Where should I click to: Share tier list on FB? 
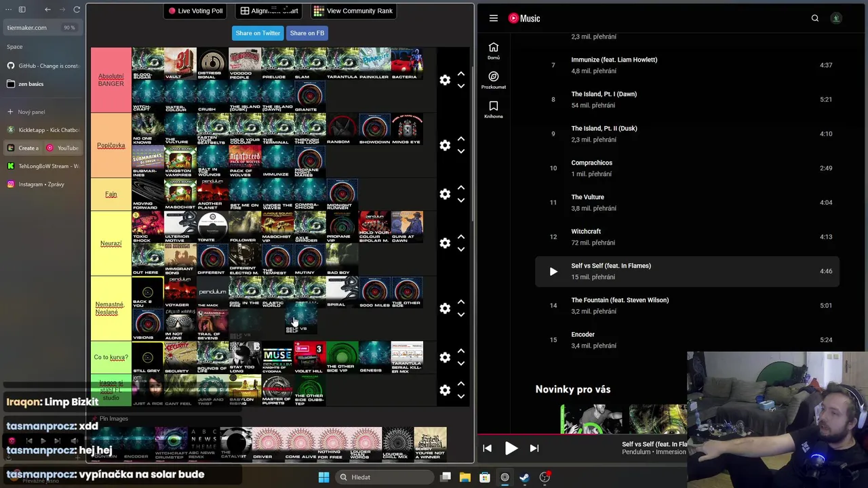tap(307, 33)
